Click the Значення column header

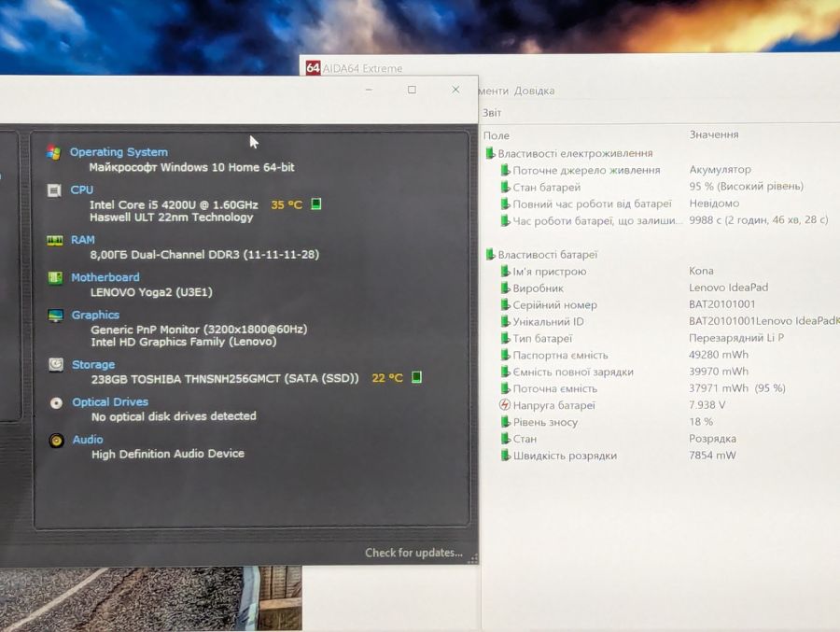point(714,134)
